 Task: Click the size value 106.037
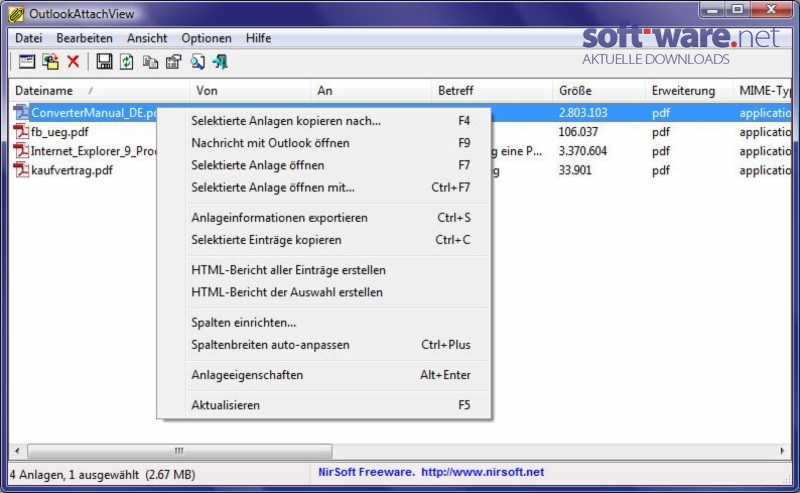578,132
